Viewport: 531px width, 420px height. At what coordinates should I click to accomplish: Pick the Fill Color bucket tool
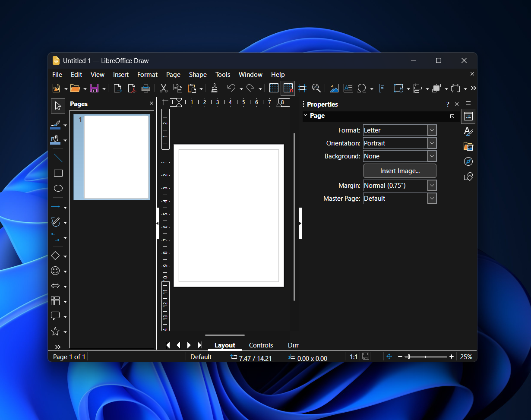(56, 140)
